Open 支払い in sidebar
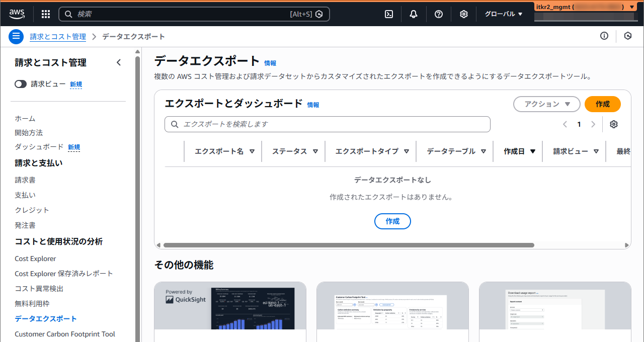644x342 pixels. [25, 195]
